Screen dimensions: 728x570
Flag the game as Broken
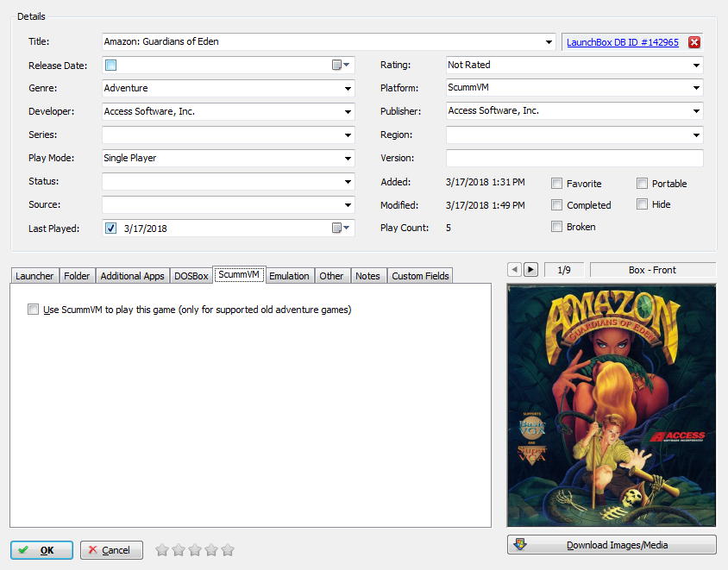(556, 227)
